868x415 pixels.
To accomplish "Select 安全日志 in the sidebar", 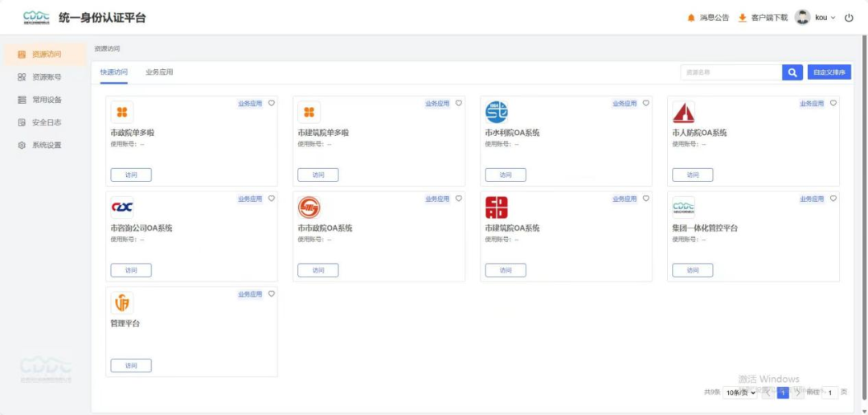I will pyautogui.click(x=46, y=123).
